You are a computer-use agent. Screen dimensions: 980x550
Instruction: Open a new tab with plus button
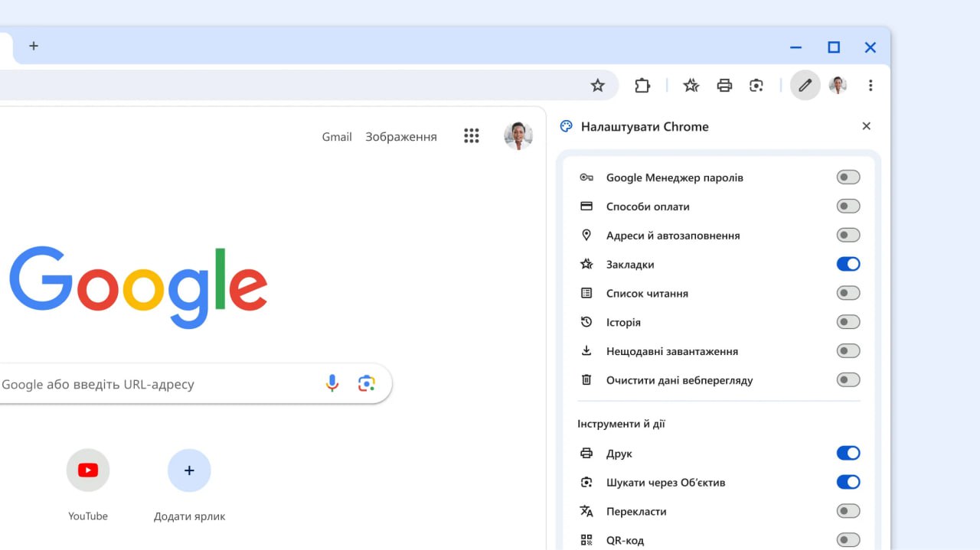tap(34, 46)
